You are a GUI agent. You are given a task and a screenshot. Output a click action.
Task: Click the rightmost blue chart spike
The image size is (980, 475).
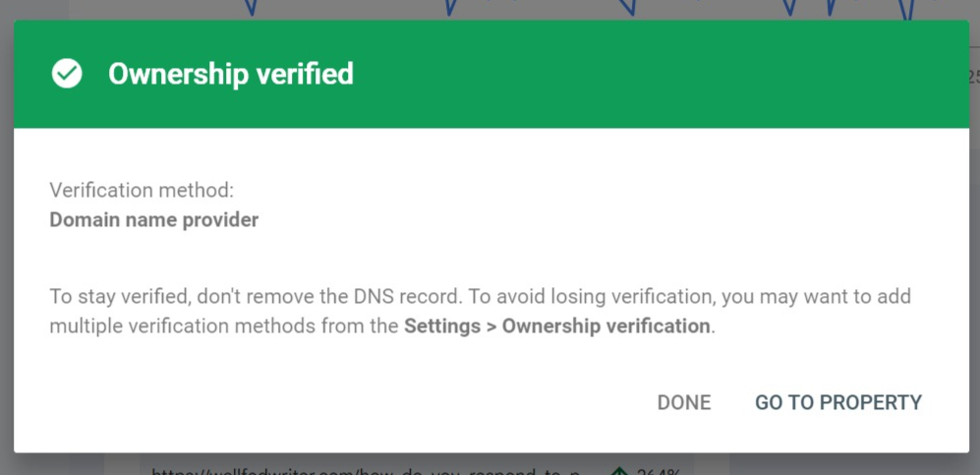(906, 9)
